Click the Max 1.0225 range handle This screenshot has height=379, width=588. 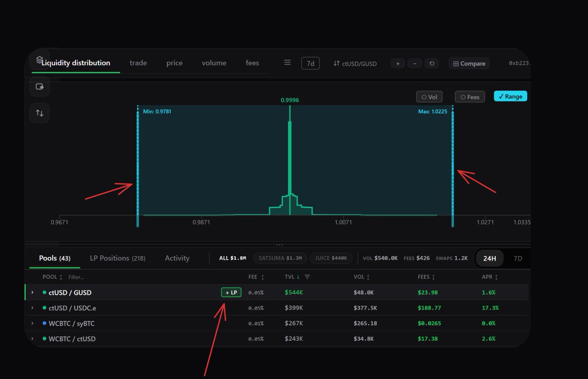453,166
